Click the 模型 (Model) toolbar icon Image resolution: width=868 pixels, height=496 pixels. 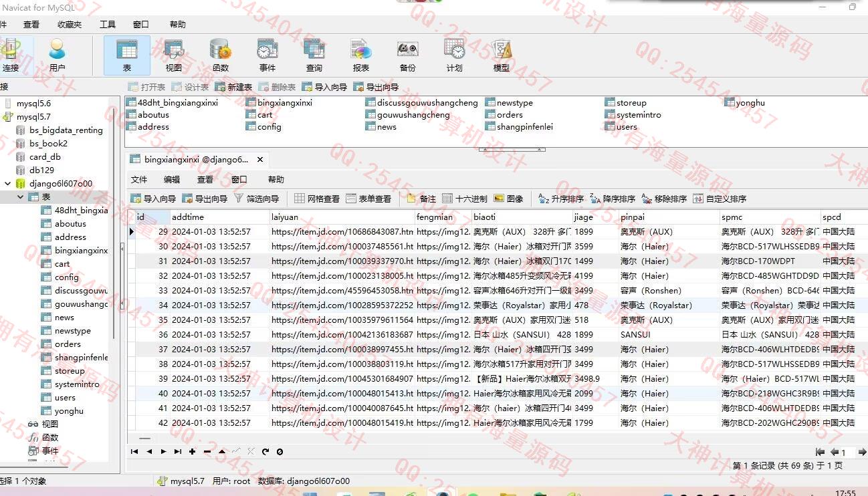pos(502,55)
